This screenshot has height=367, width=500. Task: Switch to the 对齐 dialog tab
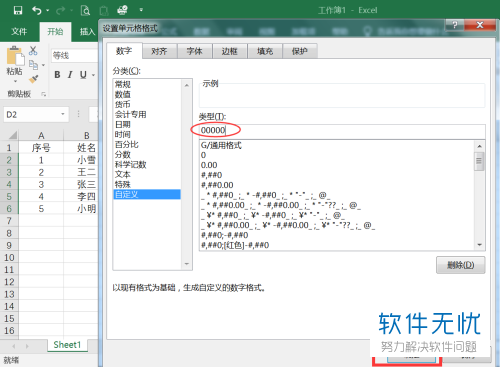coord(159,51)
